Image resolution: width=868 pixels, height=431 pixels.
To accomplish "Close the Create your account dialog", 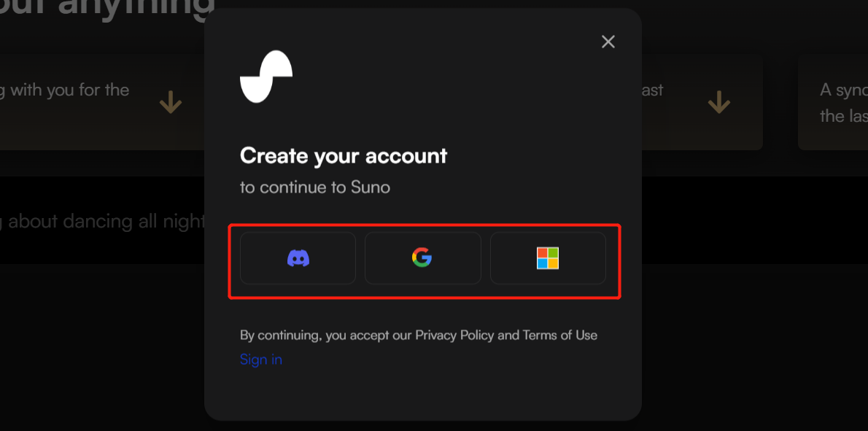I will (608, 42).
